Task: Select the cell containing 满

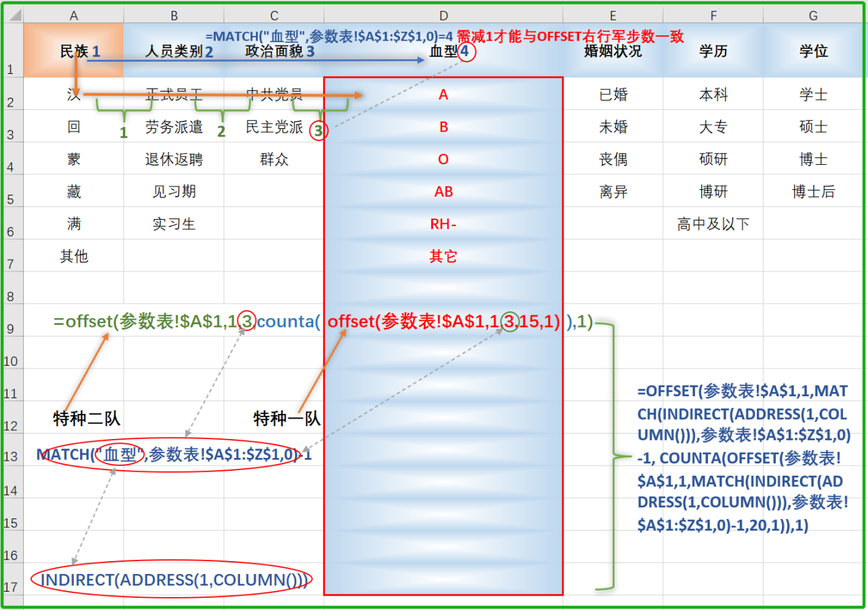Action: coord(73,223)
